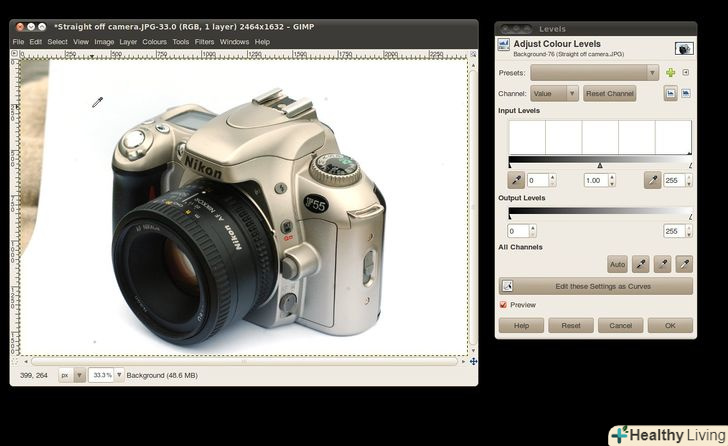Viewport: 728px width, 446px height.
Task: Click the black point eyedropper in Input Levels
Action: click(516, 180)
